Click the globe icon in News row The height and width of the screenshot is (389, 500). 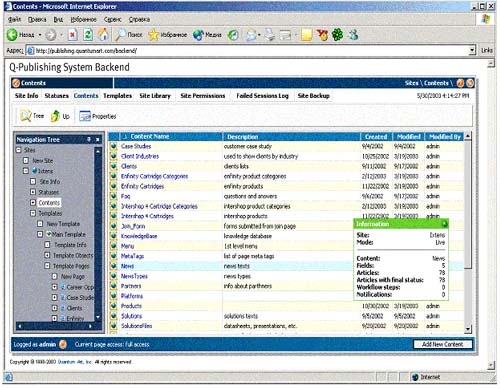[114, 266]
